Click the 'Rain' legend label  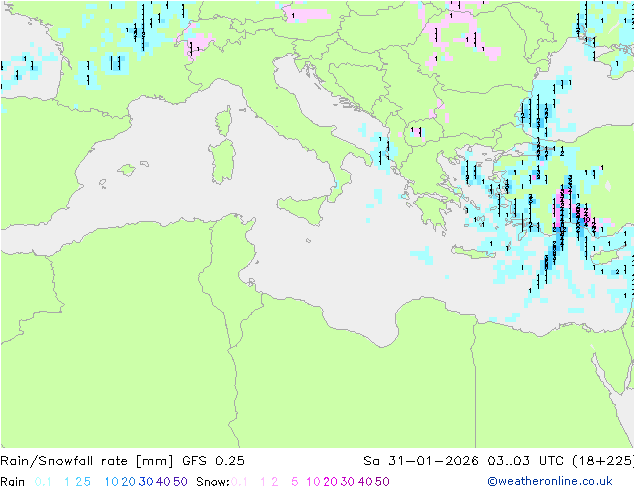tap(13, 482)
